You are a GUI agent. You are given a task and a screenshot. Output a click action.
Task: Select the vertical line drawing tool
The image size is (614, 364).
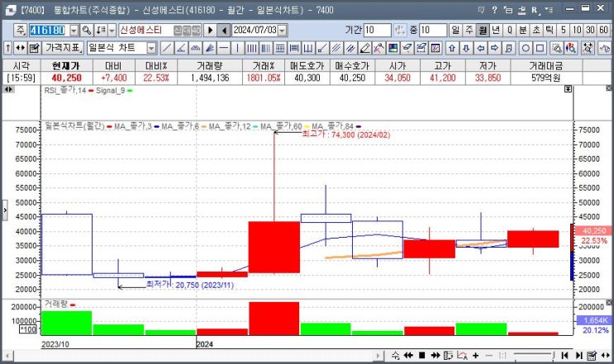pyautogui.click(x=238, y=48)
